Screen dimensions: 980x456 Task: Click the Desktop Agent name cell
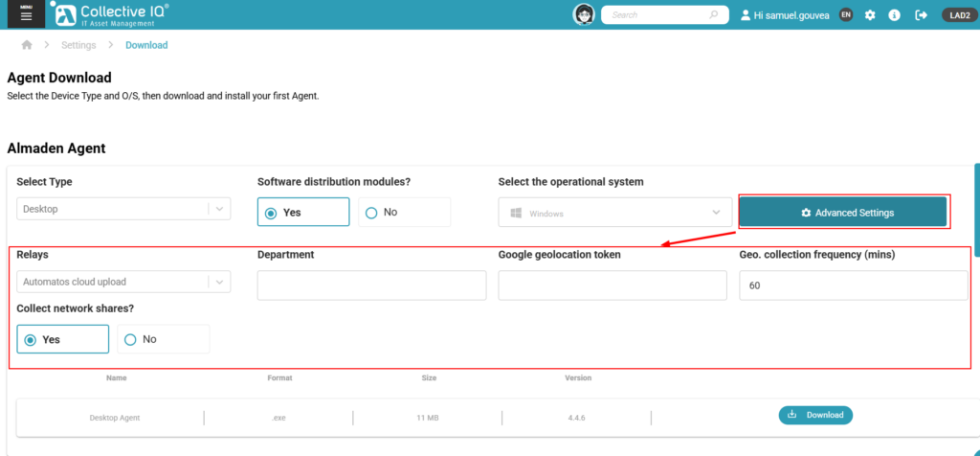pos(115,418)
